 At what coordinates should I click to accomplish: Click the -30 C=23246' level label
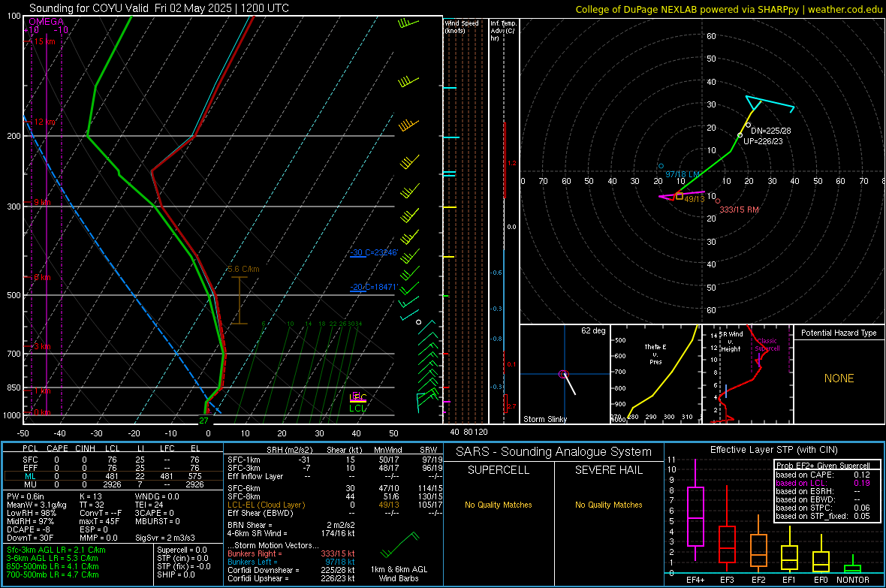374,252
